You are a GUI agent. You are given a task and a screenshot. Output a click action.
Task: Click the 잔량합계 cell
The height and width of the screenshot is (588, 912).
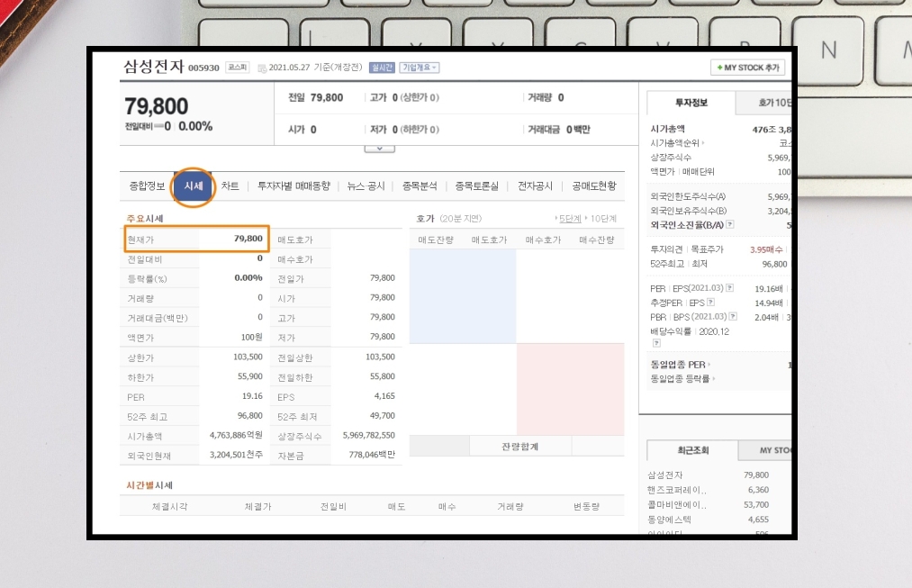520,447
